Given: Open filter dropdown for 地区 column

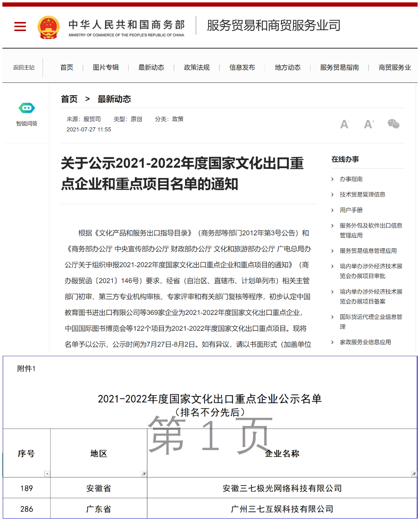Looking at the screenshot, I should pos(144,474).
